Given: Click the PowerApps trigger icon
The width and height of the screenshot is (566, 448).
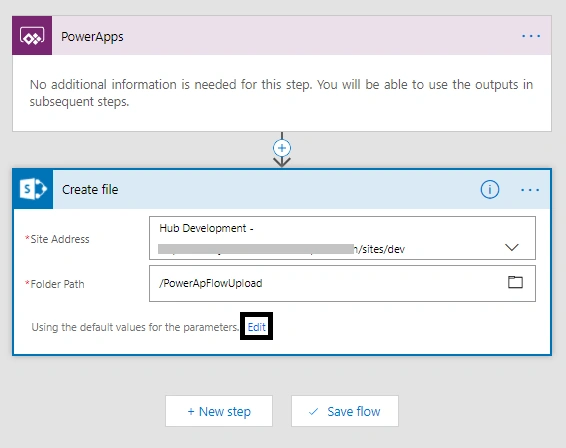Looking at the screenshot, I should [32, 36].
